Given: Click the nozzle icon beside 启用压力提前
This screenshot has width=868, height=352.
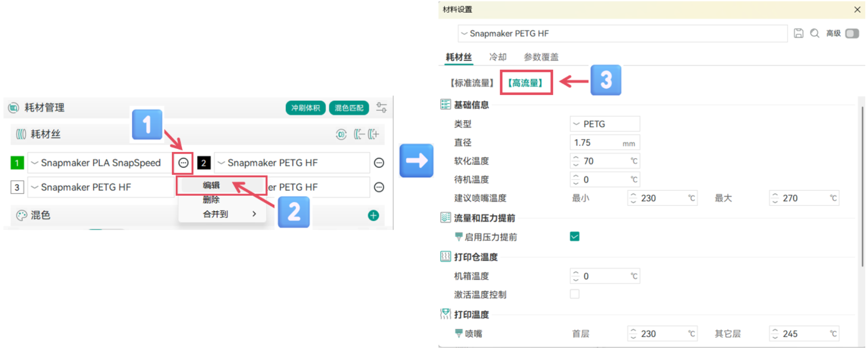Looking at the screenshot, I should tap(459, 237).
